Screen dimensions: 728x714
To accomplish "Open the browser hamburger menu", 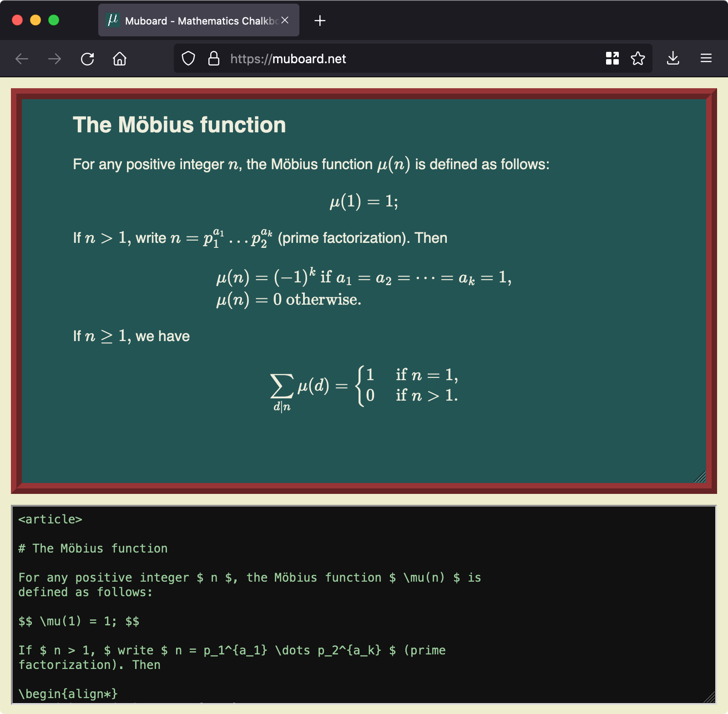I will coord(706,58).
